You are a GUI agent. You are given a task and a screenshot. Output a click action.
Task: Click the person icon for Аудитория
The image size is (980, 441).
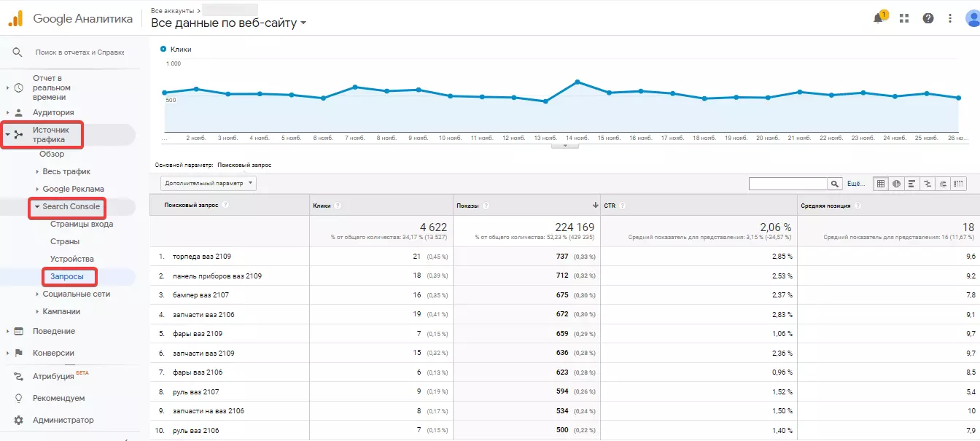(x=18, y=112)
